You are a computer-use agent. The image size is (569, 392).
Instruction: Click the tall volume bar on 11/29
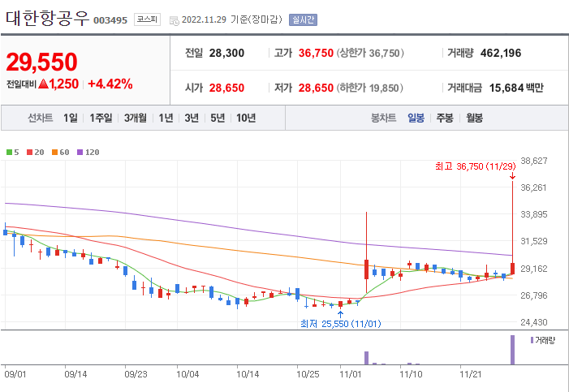(512, 350)
